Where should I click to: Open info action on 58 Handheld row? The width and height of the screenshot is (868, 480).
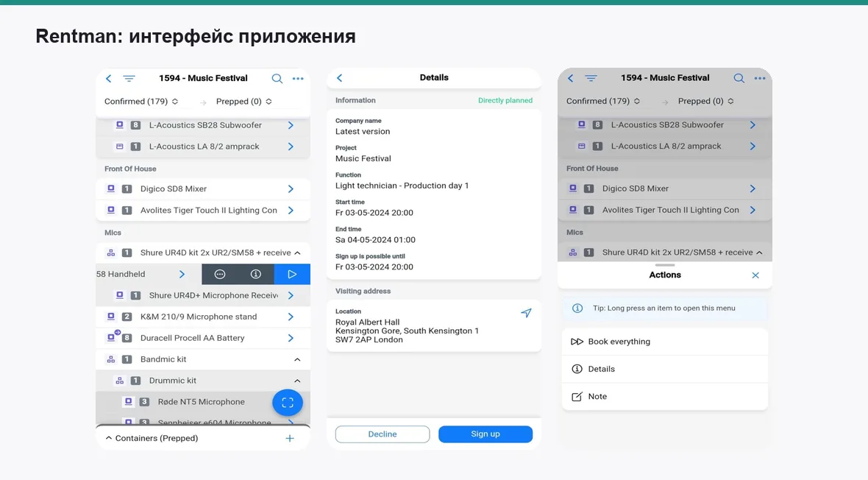(x=256, y=275)
